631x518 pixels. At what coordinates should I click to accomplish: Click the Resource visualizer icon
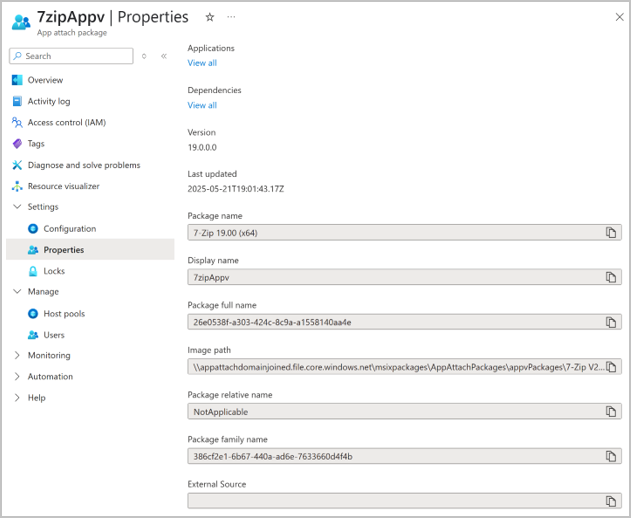coord(17,186)
